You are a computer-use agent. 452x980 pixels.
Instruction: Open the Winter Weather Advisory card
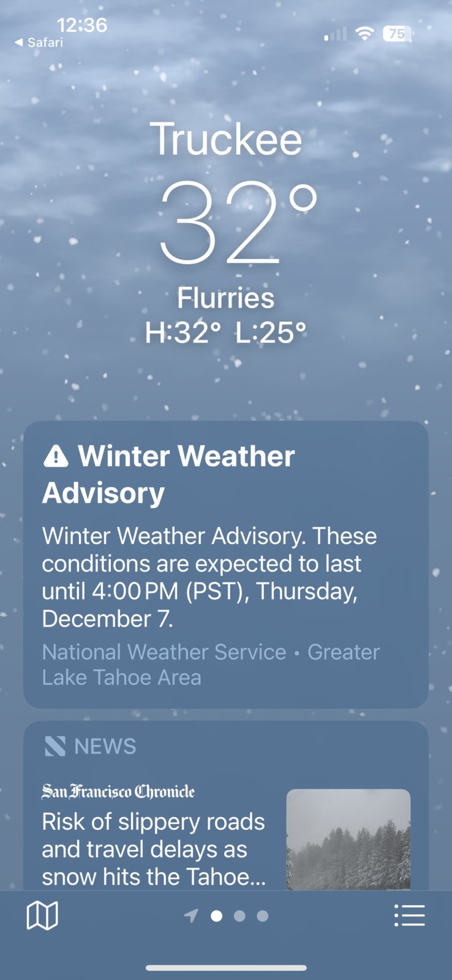pyautogui.click(x=226, y=565)
